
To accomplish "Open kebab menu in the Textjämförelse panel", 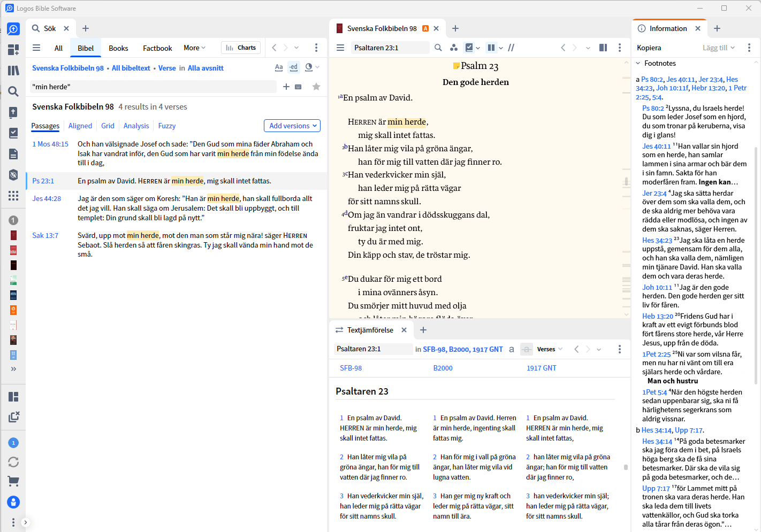I will (620, 349).
